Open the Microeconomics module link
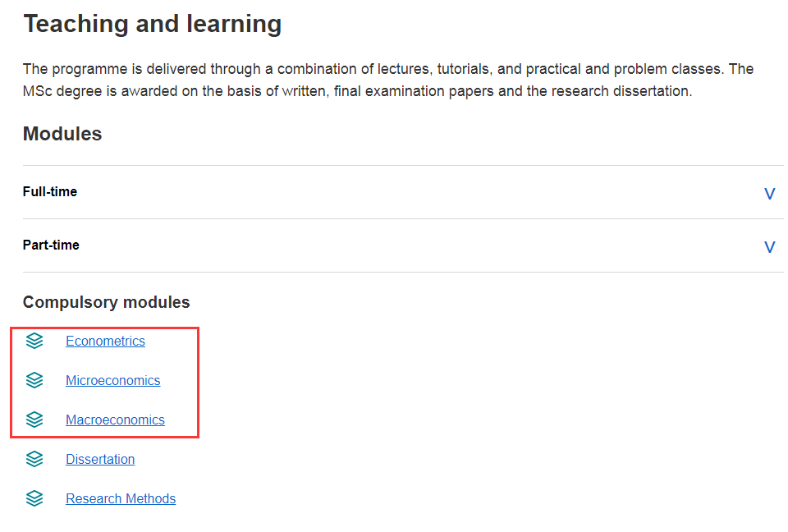Viewport: 788px width, 532px height. click(x=112, y=380)
